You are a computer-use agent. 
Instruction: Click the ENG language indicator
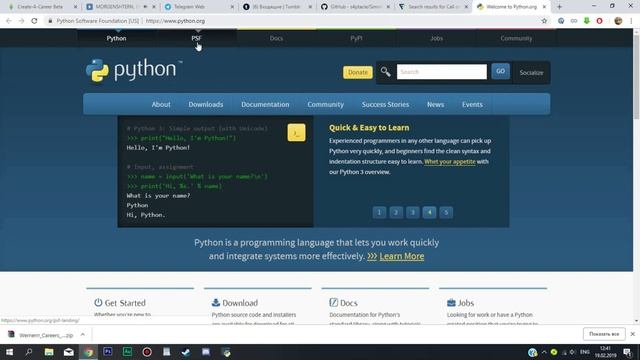[585, 352]
